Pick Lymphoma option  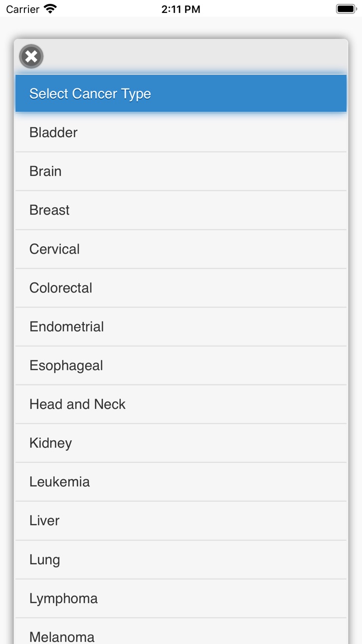[x=181, y=599]
